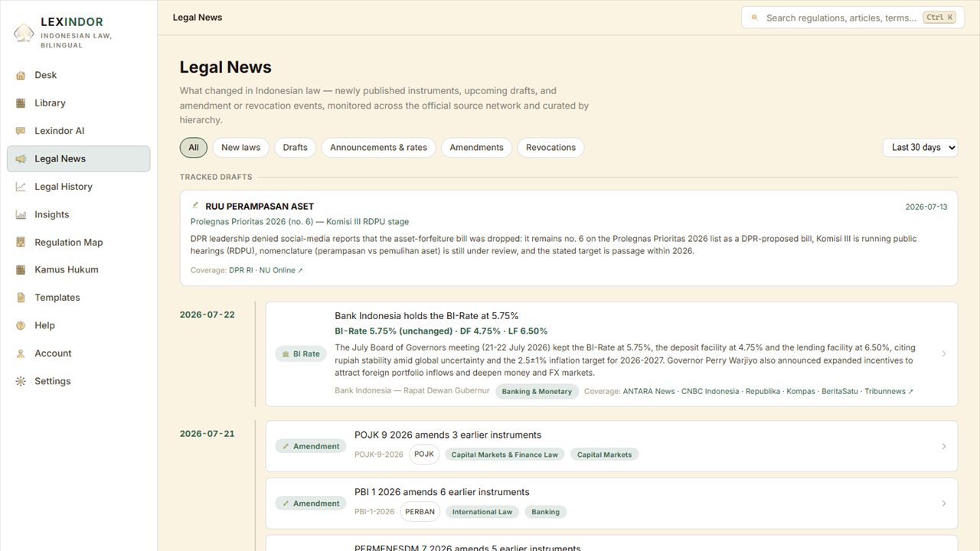Click the Banking tag on PBI 1
Image resolution: width=980 pixels, height=551 pixels.
pos(546,512)
